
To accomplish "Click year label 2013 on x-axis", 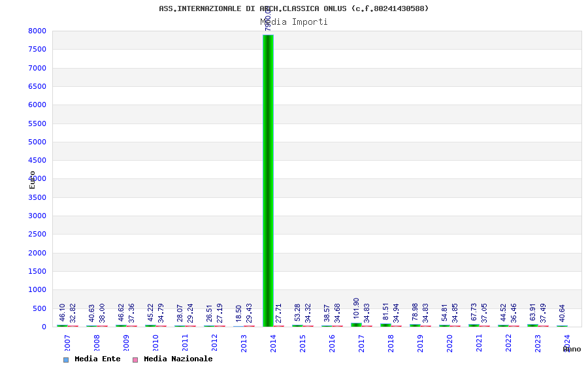I will coord(244,343).
